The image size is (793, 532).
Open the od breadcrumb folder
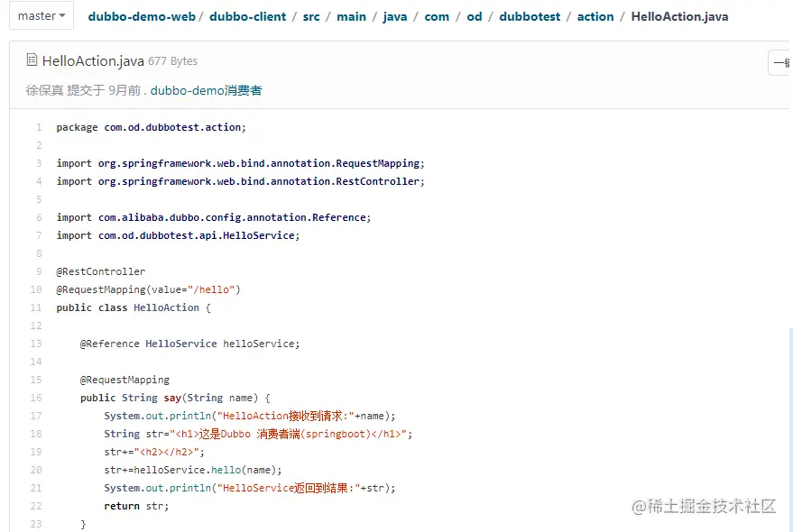click(474, 17)
